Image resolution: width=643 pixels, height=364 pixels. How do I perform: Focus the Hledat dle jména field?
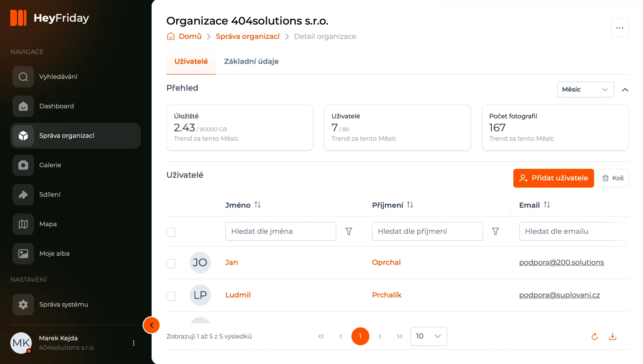coord(281,231)
